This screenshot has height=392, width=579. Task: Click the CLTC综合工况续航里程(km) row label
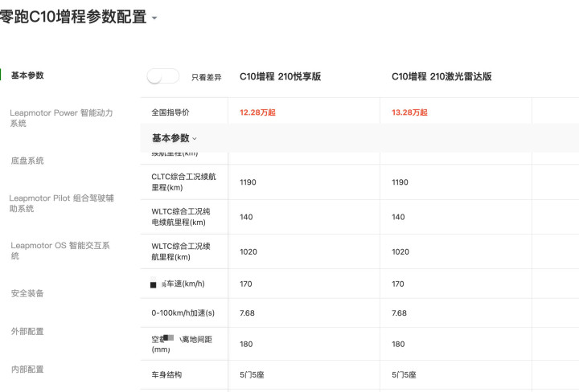(x=183, y=182)
